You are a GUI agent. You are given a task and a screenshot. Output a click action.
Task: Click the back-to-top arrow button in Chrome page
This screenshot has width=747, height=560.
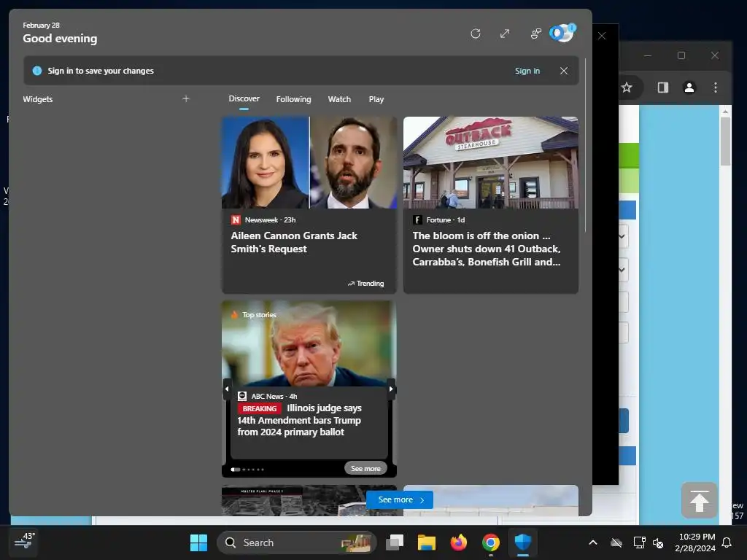699,500
